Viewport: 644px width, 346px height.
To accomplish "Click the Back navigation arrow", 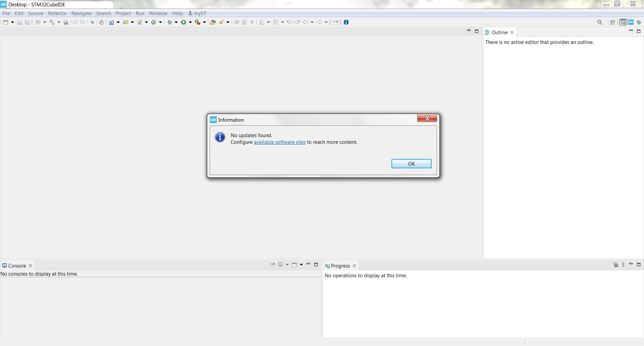I will pos(305,22).
